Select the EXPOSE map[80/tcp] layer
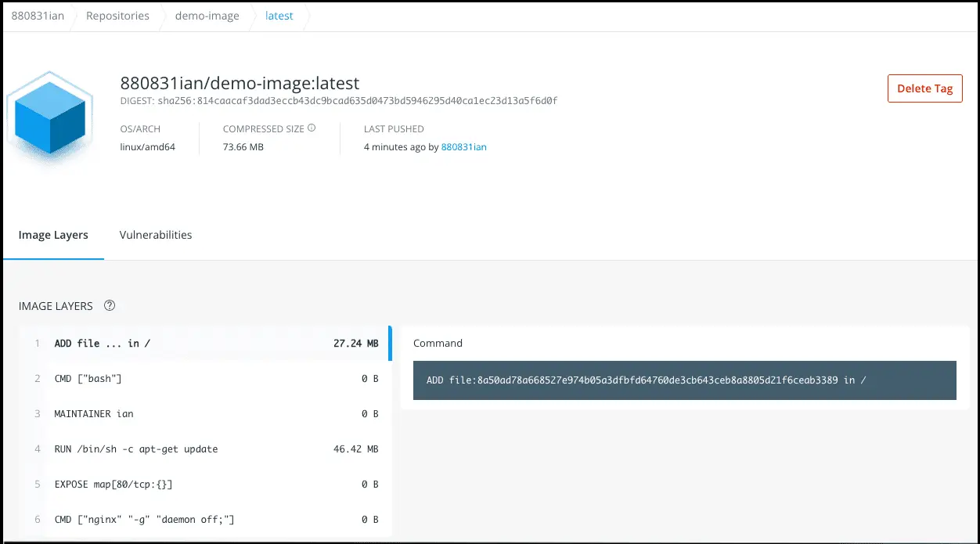Viewport: 980px width, 544px height. pos(204,485)
